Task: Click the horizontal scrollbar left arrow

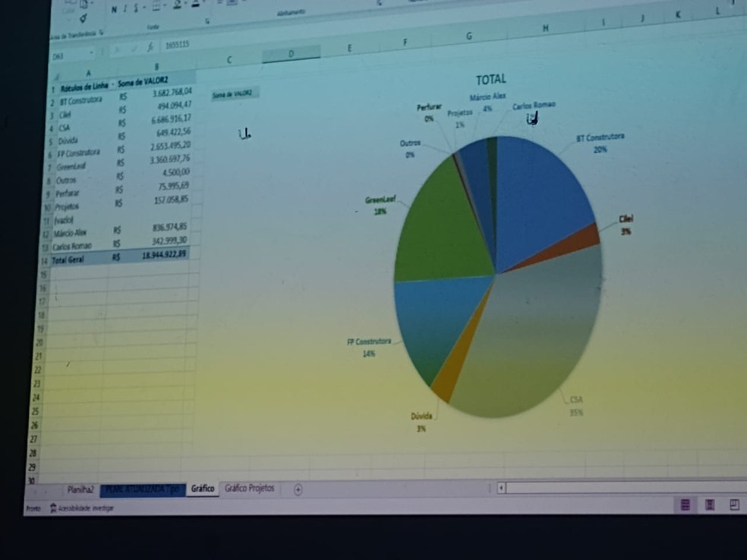Action: (501, 488)
